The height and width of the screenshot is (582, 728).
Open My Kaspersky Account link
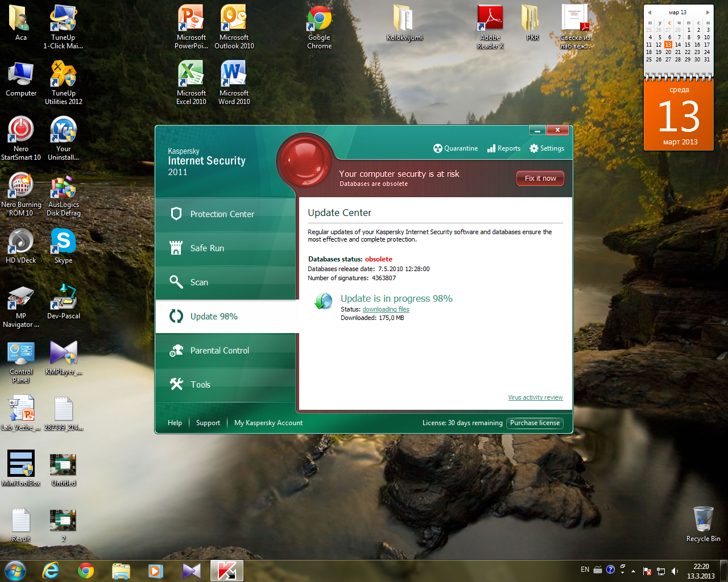pyautogui.click(x=268, y=423)
